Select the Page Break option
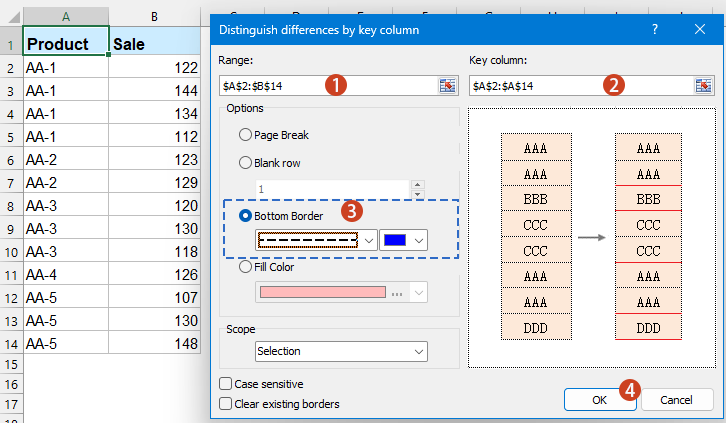This screenshot has height=423, width=726. click(245, 134)
